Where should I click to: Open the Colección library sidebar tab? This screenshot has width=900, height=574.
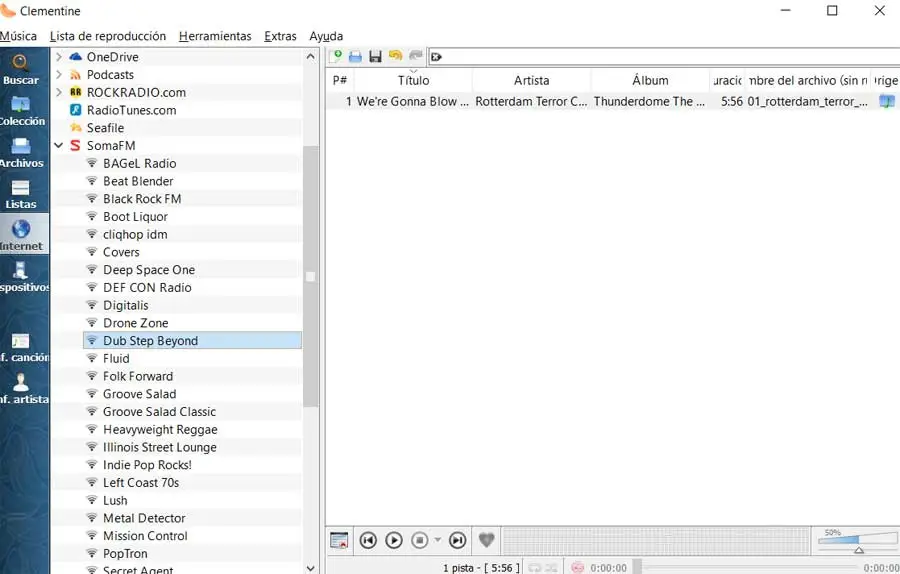click(21, 111)
